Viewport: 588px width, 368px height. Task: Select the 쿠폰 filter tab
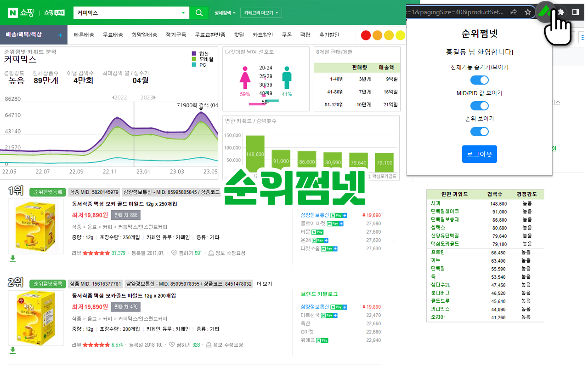tap(287, 35)
